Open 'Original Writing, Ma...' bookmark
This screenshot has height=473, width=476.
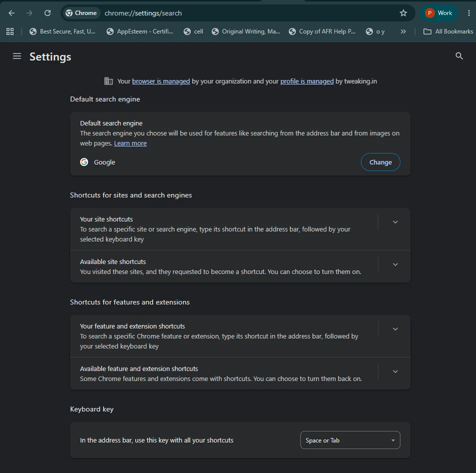(x=246, y=31)
